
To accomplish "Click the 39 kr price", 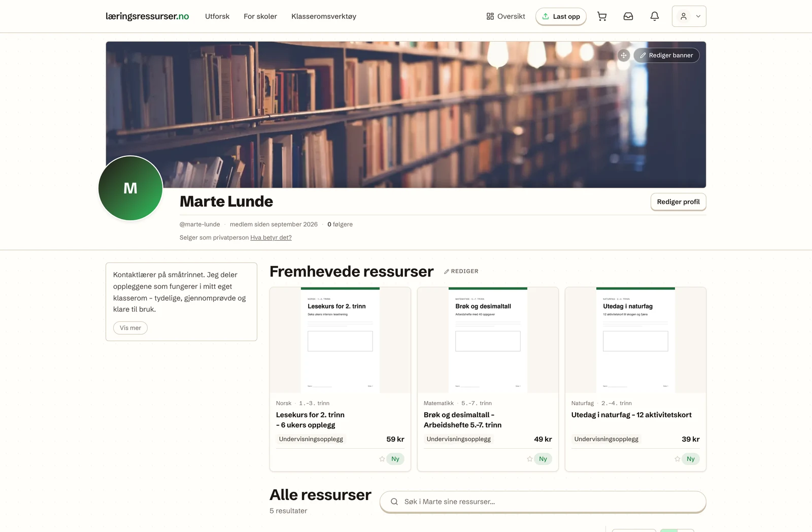I will coord(691,439).
